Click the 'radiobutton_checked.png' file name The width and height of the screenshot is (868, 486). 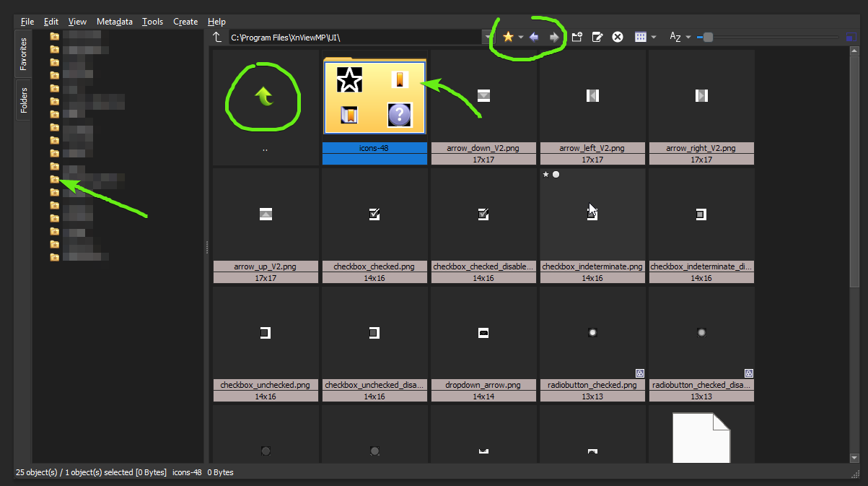(592, 385)
